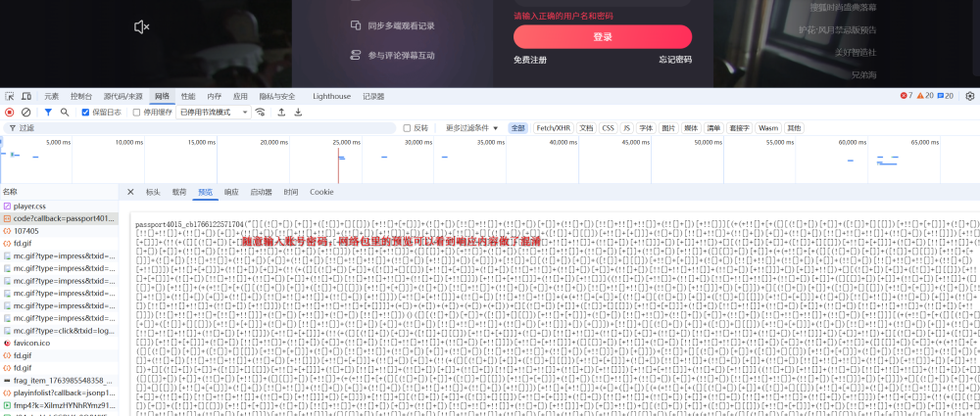Viewport: 980px width, 416px height.
Task: Select the playinfolist?callback=jsonp request
Action: [x=59, y=393]
